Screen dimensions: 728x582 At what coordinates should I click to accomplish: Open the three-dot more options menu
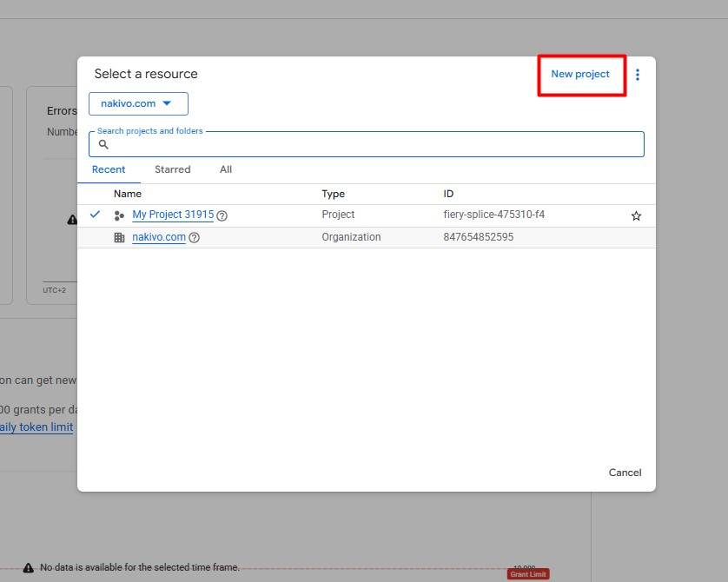point(638,75)
